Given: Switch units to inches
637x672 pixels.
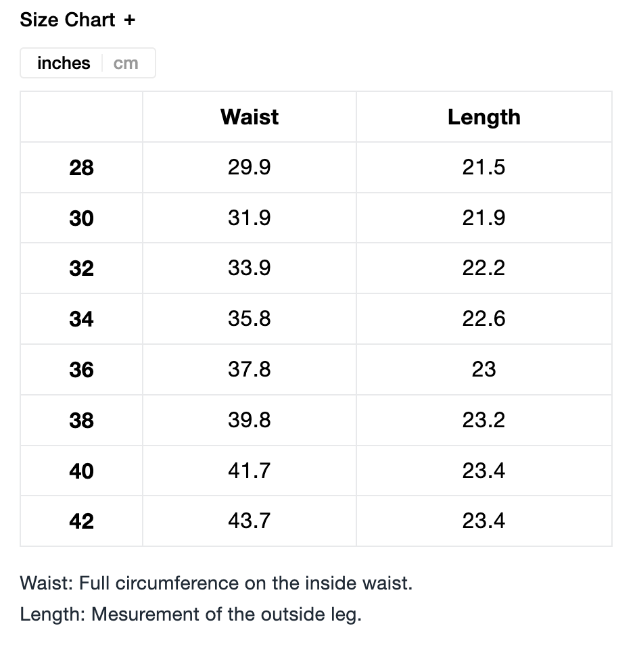Looking at the screenshot, I should (x=64, y=63).
